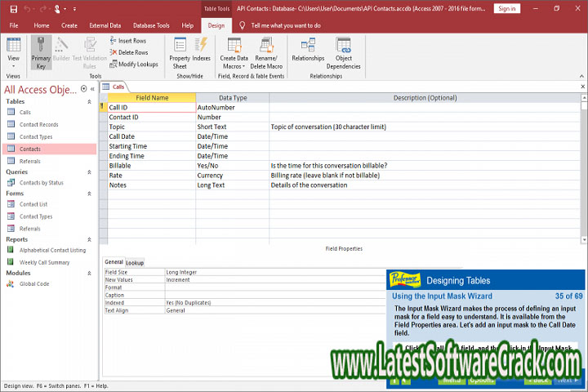
Task: Switch to the Database Tools tab
Action: (151, 25)
